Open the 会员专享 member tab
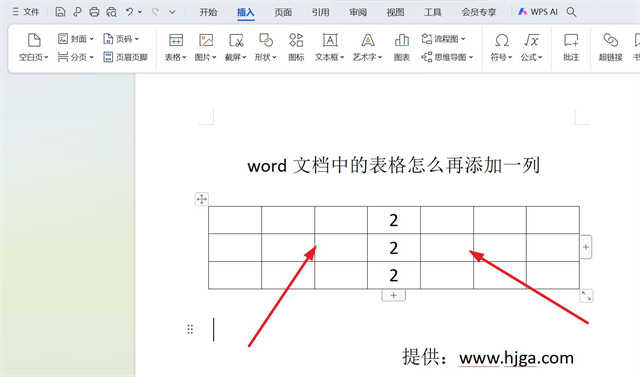Viewport: 640px width, 377px height. 479,12
